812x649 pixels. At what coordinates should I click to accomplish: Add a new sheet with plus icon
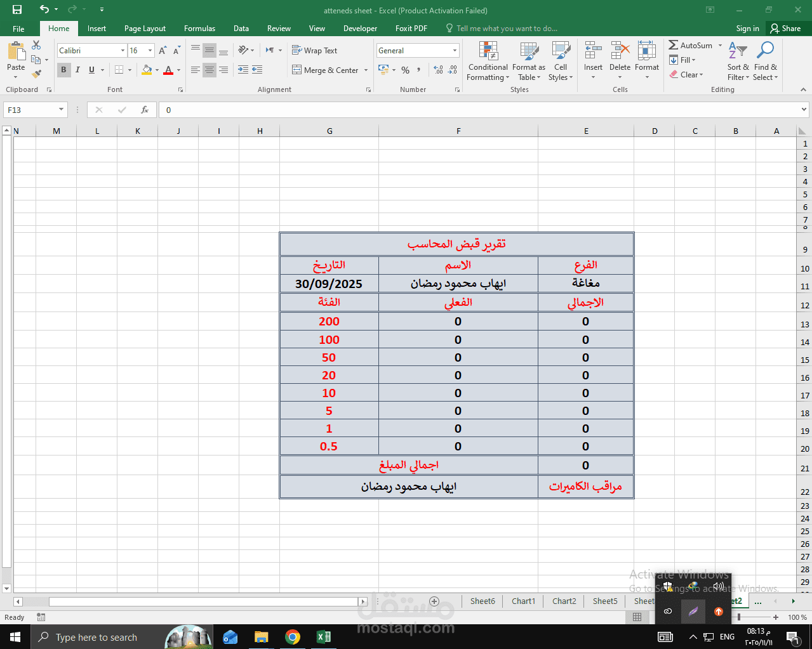(x=434, y=601)
